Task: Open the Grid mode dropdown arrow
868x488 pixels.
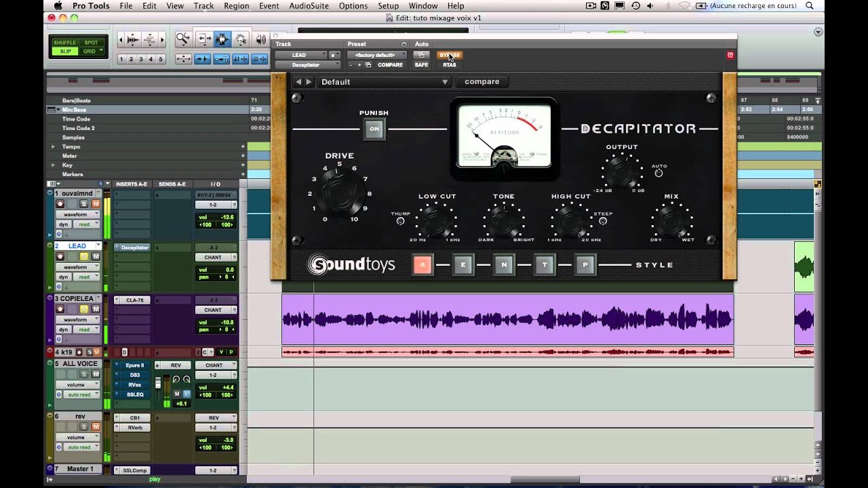Action: (100, 51)
